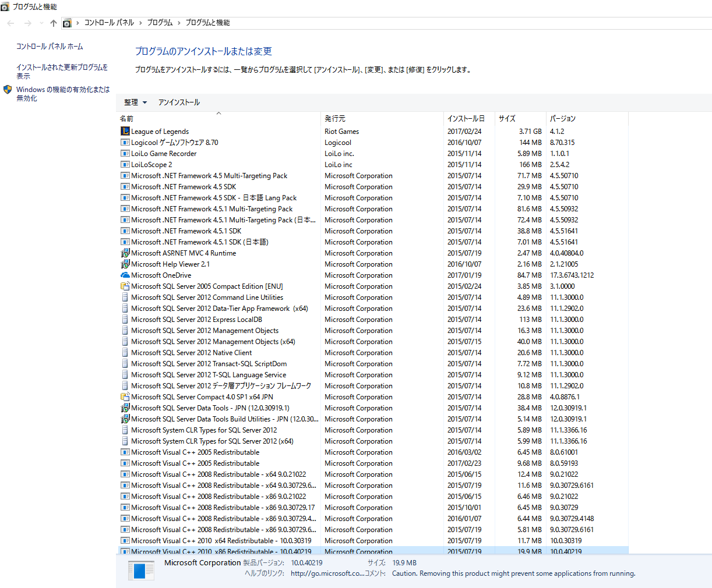
Task: Select Microsoft SQL Server 2012 Data-Tier App Framework (x64)
Action: pos(373,308)
